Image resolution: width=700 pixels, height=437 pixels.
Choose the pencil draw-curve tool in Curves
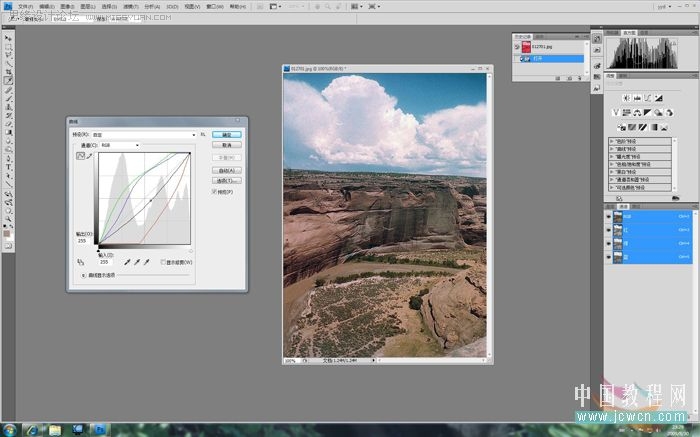pyautogui.click(x=89, y=156)
